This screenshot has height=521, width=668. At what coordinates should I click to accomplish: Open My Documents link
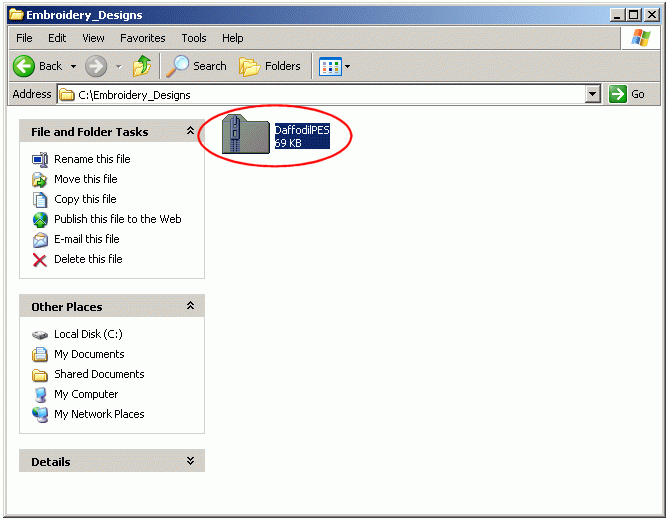tap(89, 354)
